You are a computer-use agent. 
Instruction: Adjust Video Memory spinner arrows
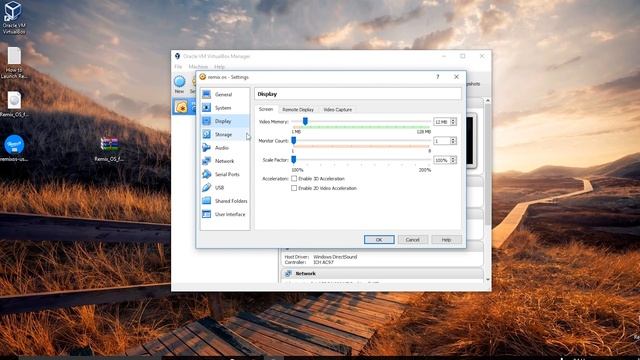tap(453, 122)
